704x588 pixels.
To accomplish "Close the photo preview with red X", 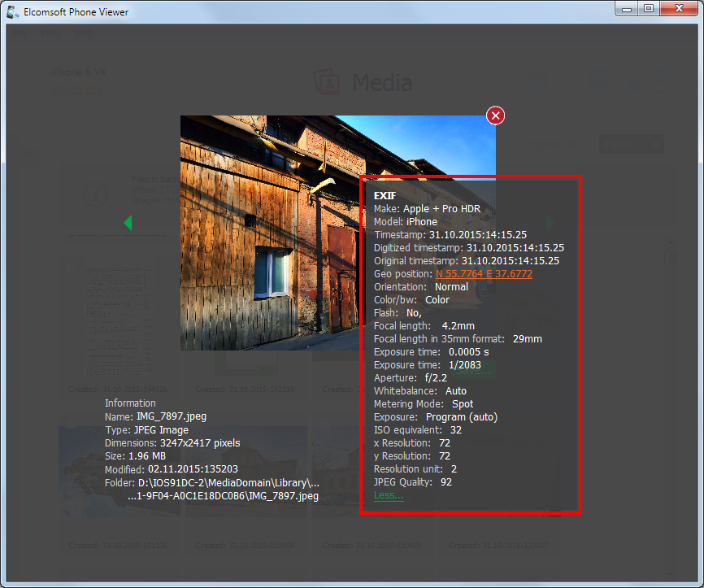I will 495,116.
